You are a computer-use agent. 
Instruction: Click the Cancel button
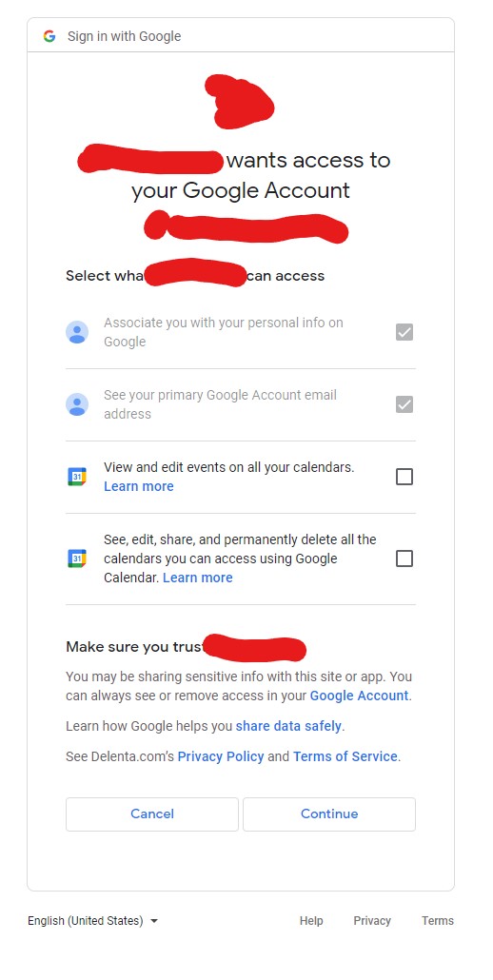click(x=152, y=813)
